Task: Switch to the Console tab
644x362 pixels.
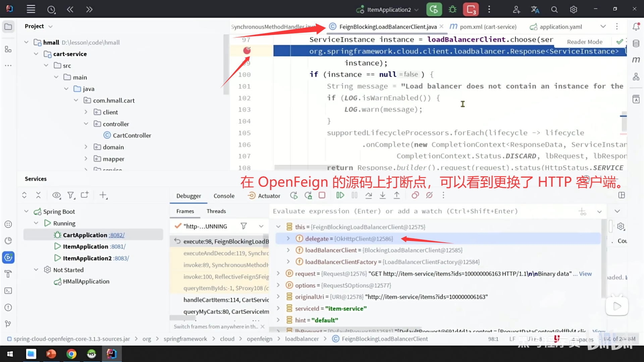Action: (224, 196)
